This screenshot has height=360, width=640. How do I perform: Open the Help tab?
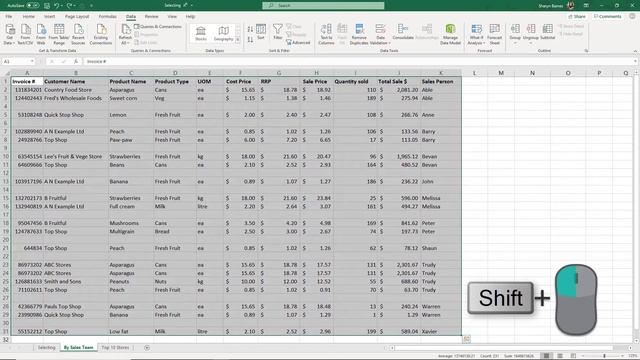coord(190,17)
